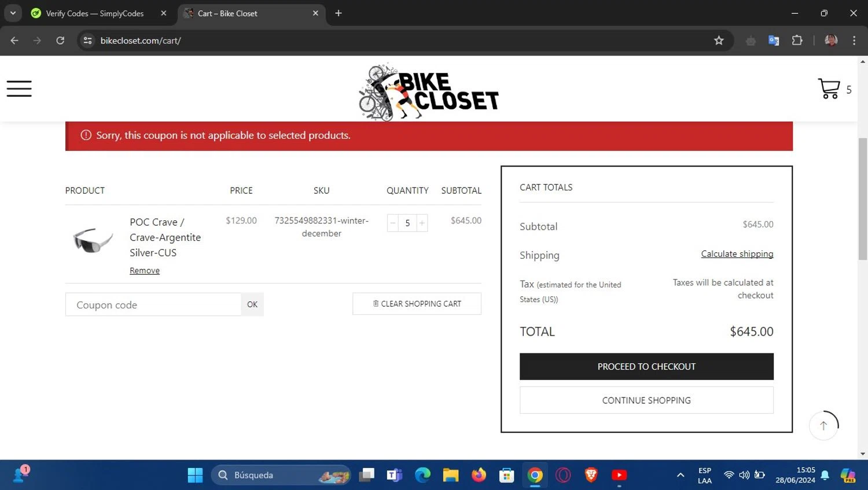
Task: Click the greyed extension icon beside translate
Action: point(751,40)
